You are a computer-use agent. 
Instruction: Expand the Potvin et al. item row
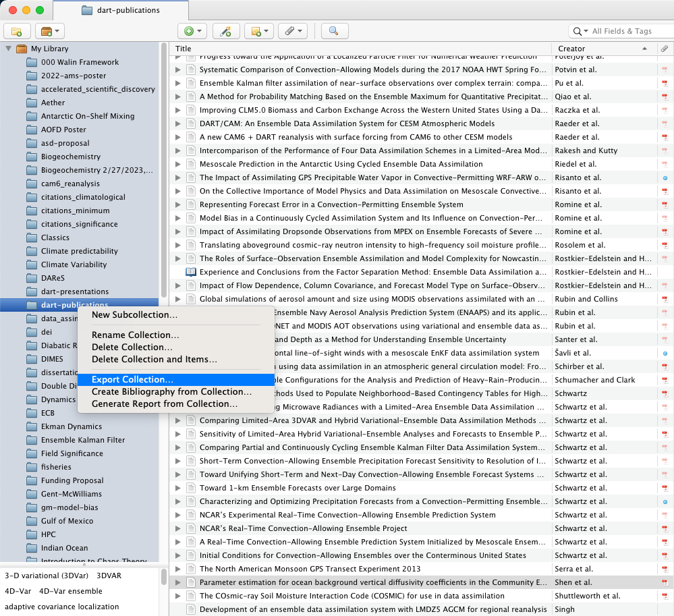coord(179,69)
